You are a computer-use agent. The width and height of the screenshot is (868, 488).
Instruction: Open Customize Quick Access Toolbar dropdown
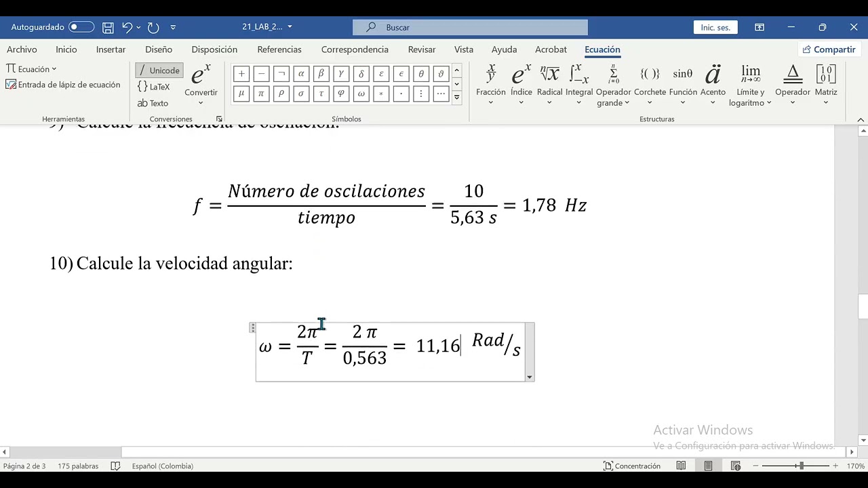coord(173,27)
